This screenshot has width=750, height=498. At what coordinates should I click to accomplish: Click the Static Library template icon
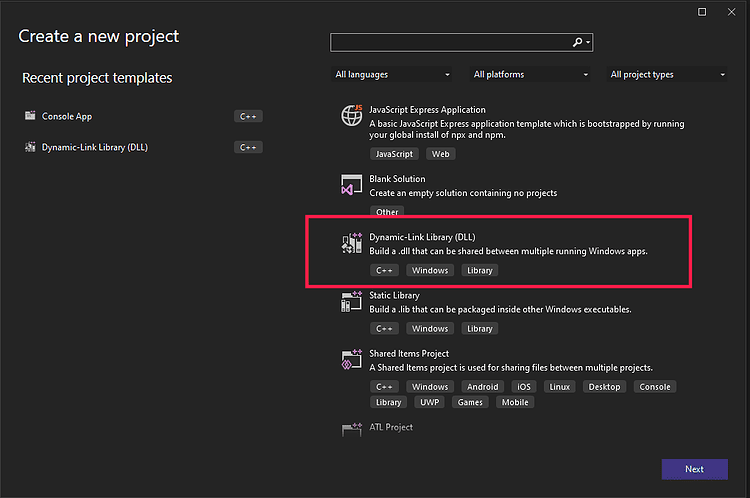point(351,302)
